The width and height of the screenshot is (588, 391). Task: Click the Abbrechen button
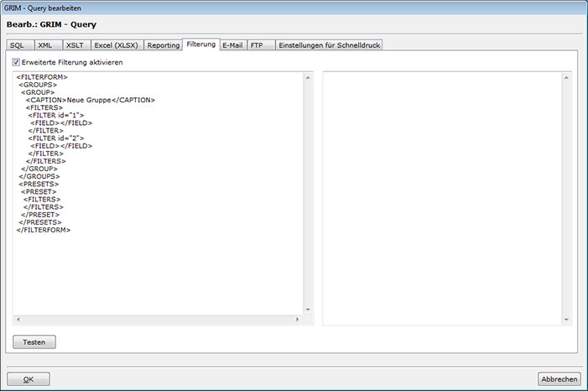point(559,379)
